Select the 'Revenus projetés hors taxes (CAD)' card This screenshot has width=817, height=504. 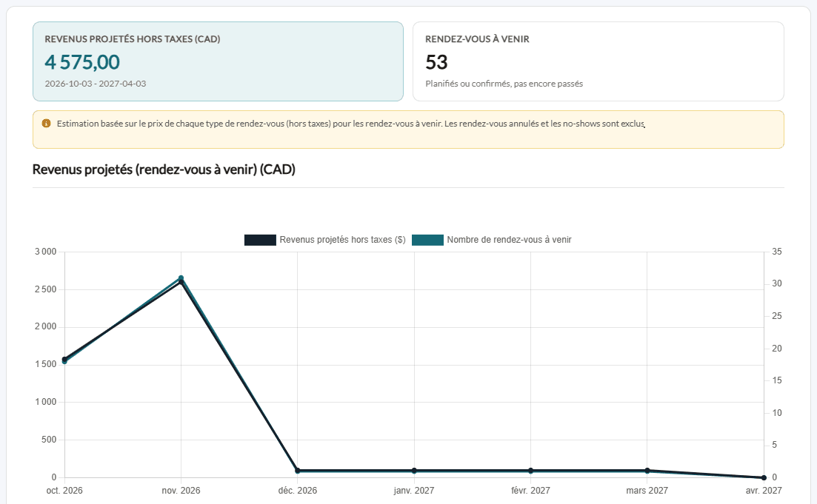click(x=218, y=61)
